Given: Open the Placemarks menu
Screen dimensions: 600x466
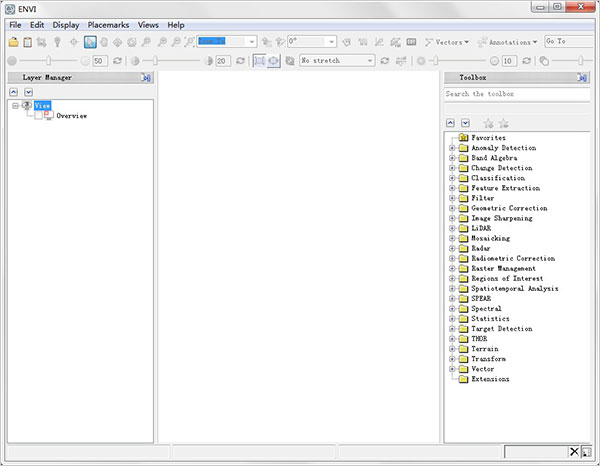Looking at the screenshot, I should [x=108, y=25].
